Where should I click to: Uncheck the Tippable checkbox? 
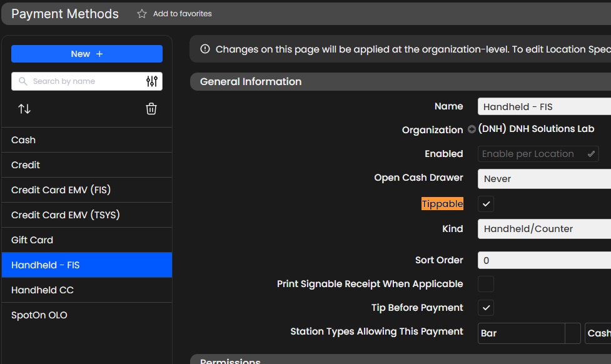[x=486, y=204]
